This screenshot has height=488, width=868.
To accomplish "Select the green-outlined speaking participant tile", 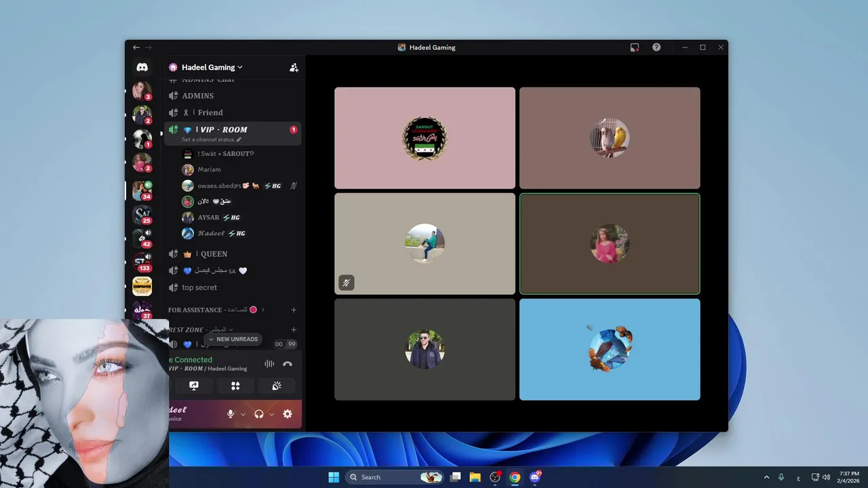I will coord(610,244).
